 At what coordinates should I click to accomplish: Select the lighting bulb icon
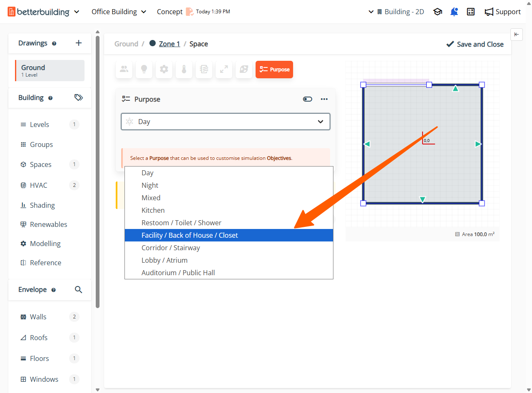[x=144, y=70]
